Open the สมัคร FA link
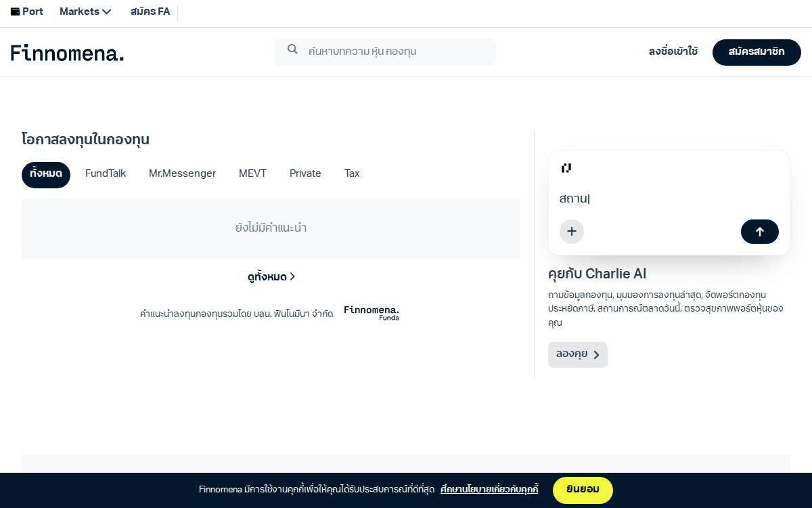The height and width of the screenshot is (508, 812). pos(150,12)
